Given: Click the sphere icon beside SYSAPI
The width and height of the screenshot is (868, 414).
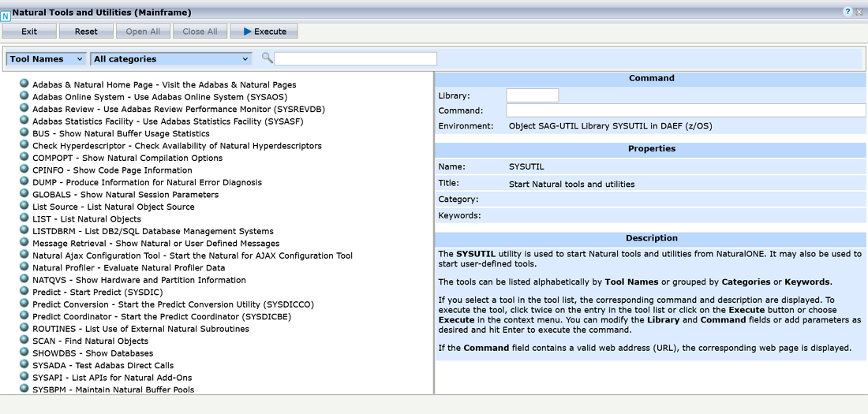Looking at the screenshot, I should tap(24, 376).
